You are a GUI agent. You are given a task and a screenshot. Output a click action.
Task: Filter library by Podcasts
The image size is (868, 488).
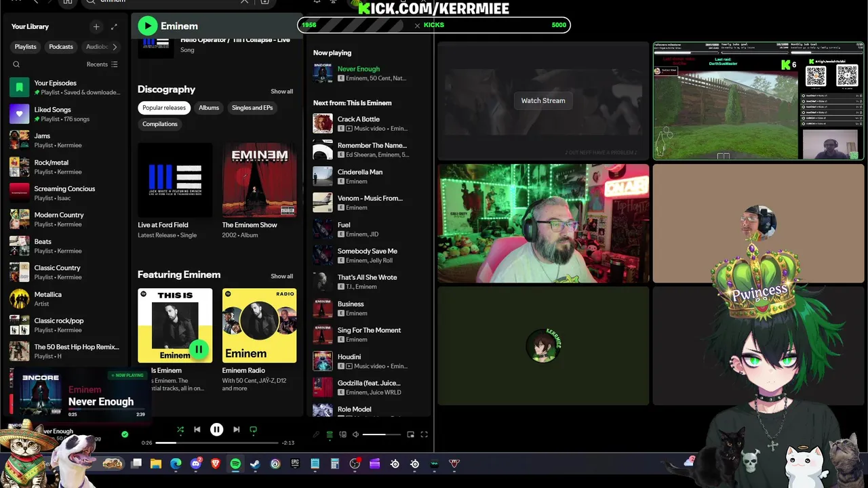[x=61, y=47]
